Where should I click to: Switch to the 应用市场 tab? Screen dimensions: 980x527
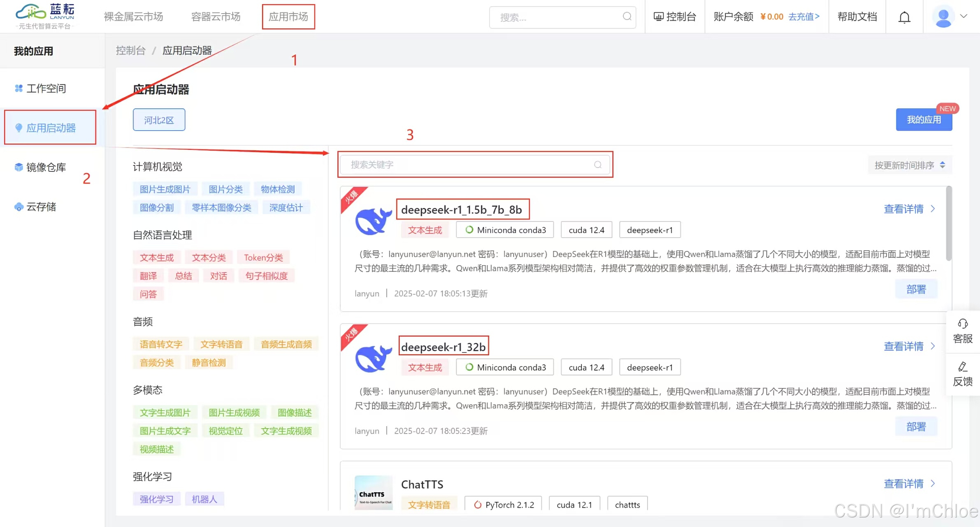[x=288, y=16]
